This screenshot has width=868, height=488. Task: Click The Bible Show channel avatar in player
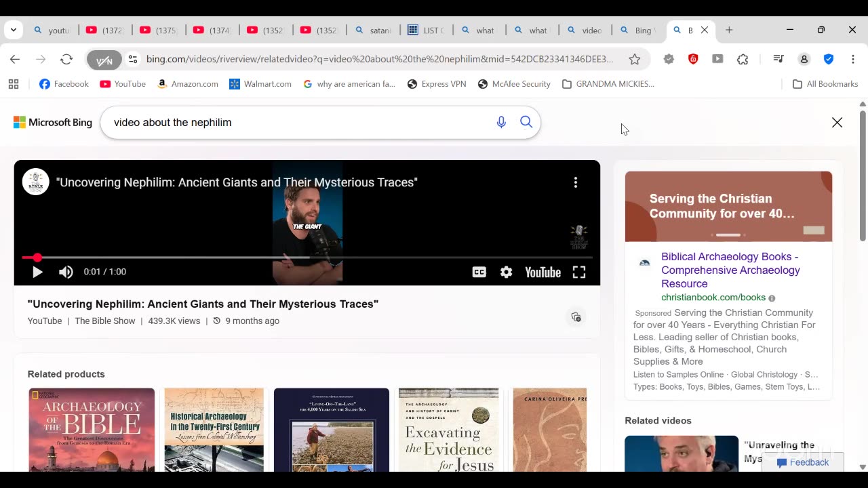pyautogui.click(x=36, y=182)
